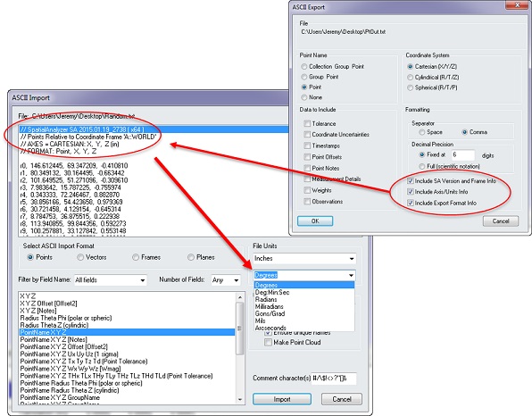Choose Arcseconds from angle list
This screenshot has width=532, height=416.
[304, 328]
